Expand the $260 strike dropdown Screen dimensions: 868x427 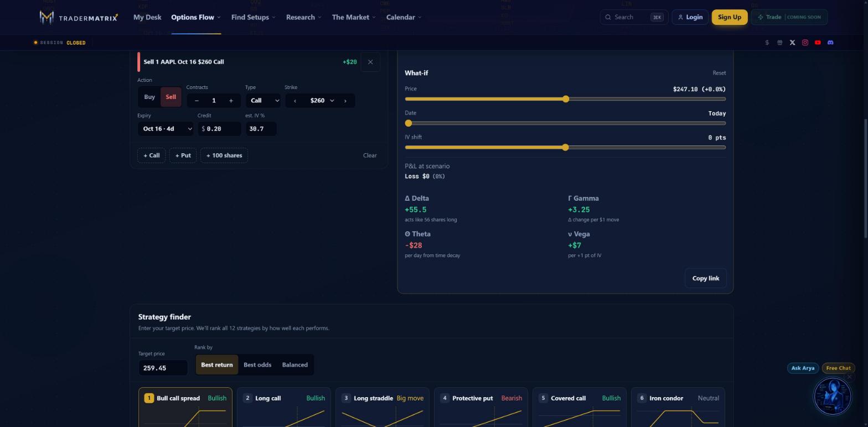coord(321,101)
